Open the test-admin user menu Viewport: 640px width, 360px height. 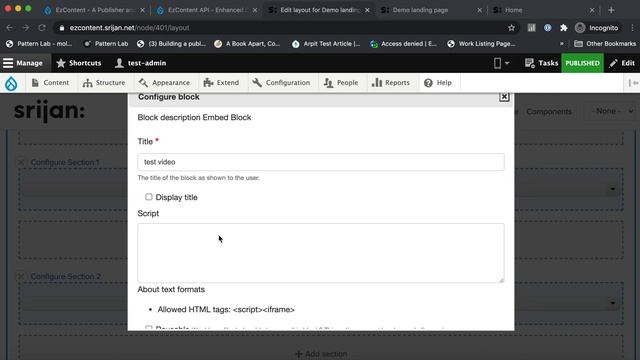point(140,63)
